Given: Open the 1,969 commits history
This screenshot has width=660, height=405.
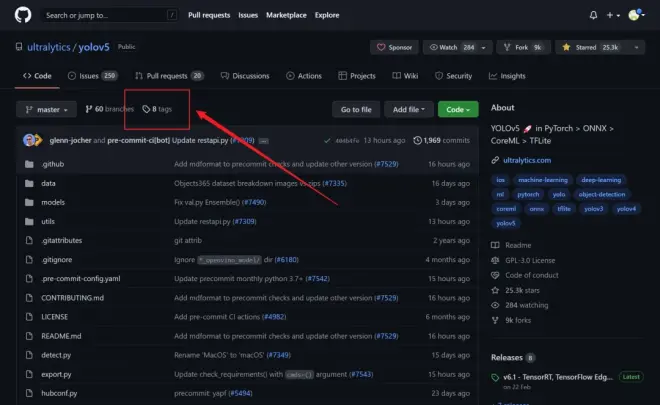Looking at the screenshot, I should click(442, 140).
